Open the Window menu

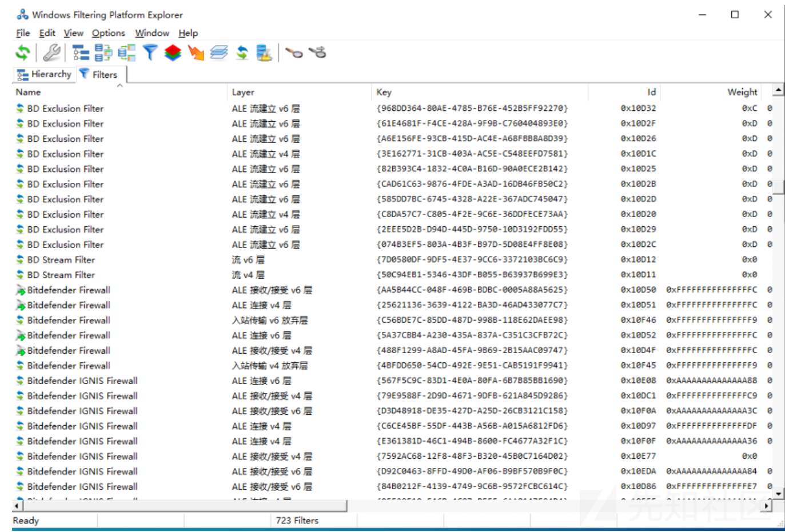[152, 33]
